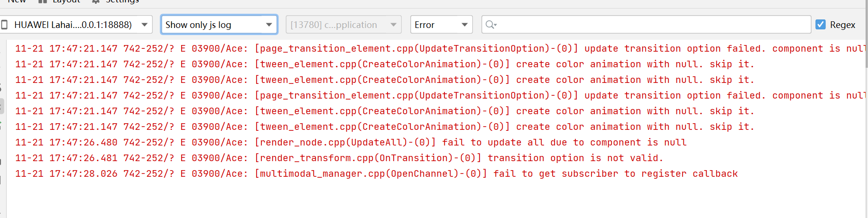Click the phone icon beside HUAWEI device
The image size is (868, 218).
pos(5,25)
